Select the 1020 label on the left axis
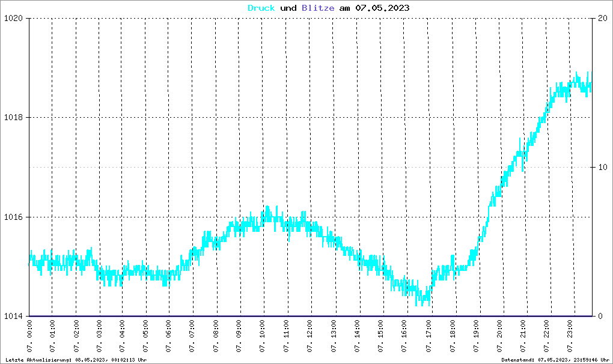The width and height of the screenshot is (613, 364). 13,18
